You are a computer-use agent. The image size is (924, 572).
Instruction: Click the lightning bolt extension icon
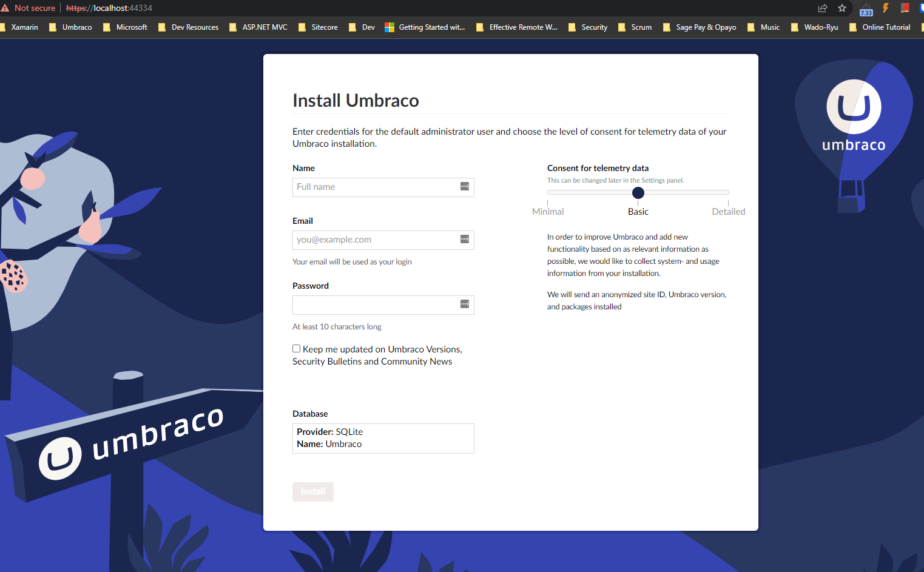pyautogui.click(x=886, y=8)
